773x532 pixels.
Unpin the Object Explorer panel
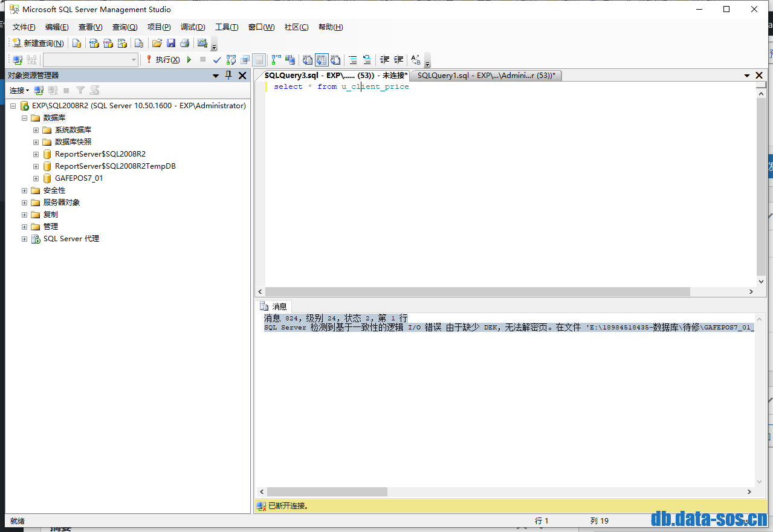(228, 76)
